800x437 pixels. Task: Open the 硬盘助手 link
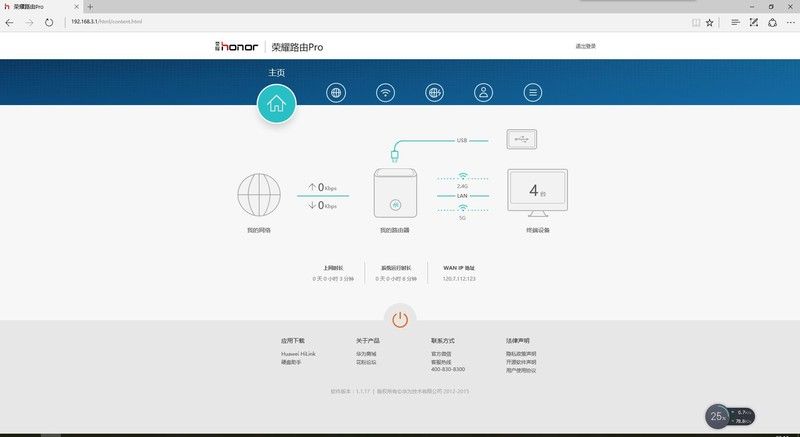[291, 362]
